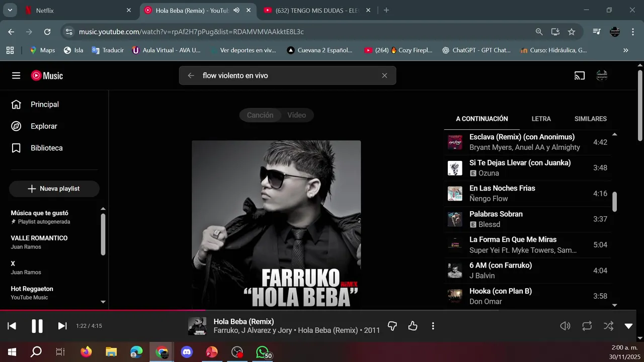Play Palabras Sobran from queue

[527, 219]
